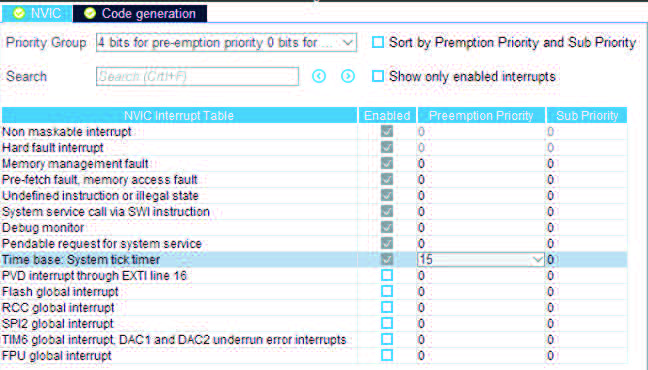648x370 pixels.
Task: Toggle Memory management fault enabled checkbox
Action: [387, 164]
